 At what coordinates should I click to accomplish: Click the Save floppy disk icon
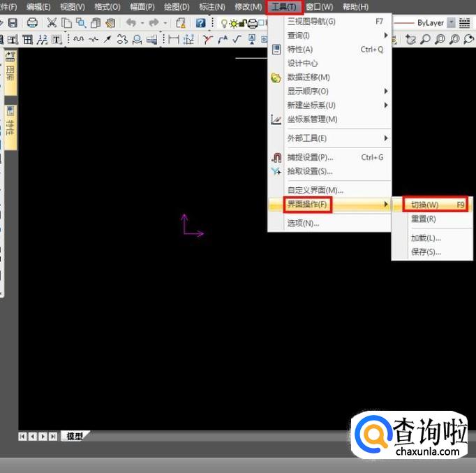coord(13,23)
